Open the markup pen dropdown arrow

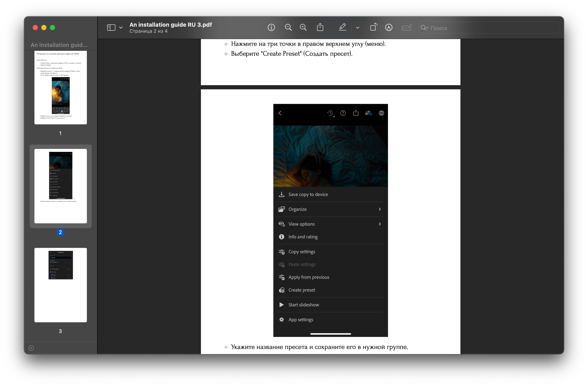tap(357, 28)
